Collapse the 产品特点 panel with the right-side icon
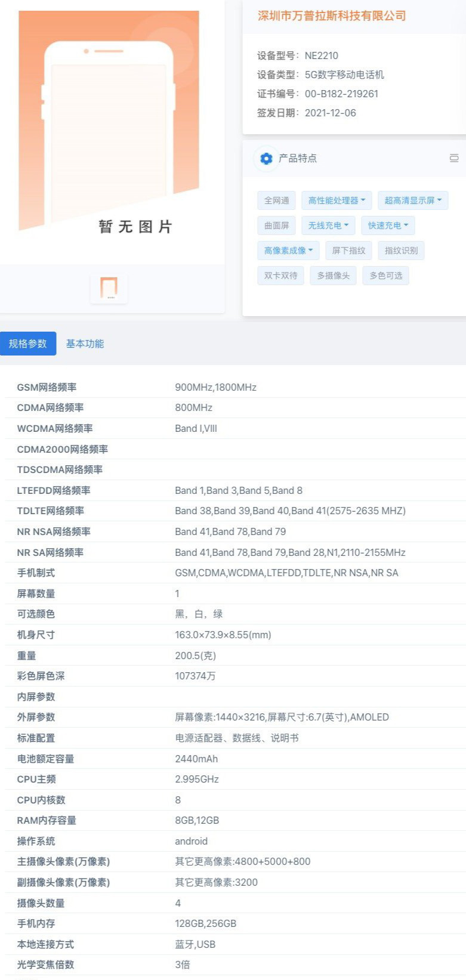The width and height of the screenshot is (466, 980). click(x=454, y=158)
